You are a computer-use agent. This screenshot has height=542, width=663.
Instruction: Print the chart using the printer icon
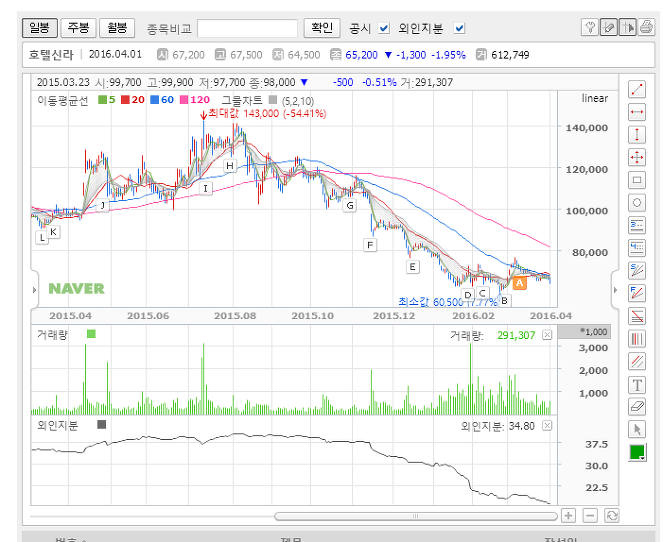point(646,27)
